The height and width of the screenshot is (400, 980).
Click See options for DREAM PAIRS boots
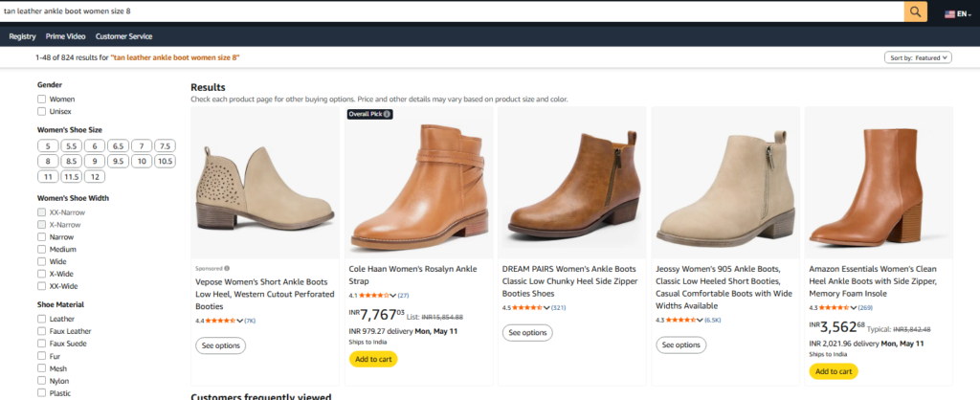[x=527, y=332]
